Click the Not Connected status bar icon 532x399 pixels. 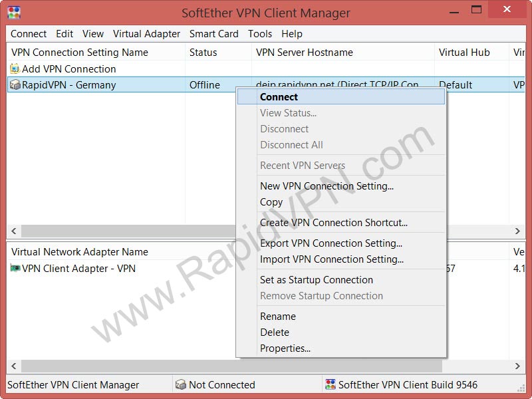coord(180,385)
